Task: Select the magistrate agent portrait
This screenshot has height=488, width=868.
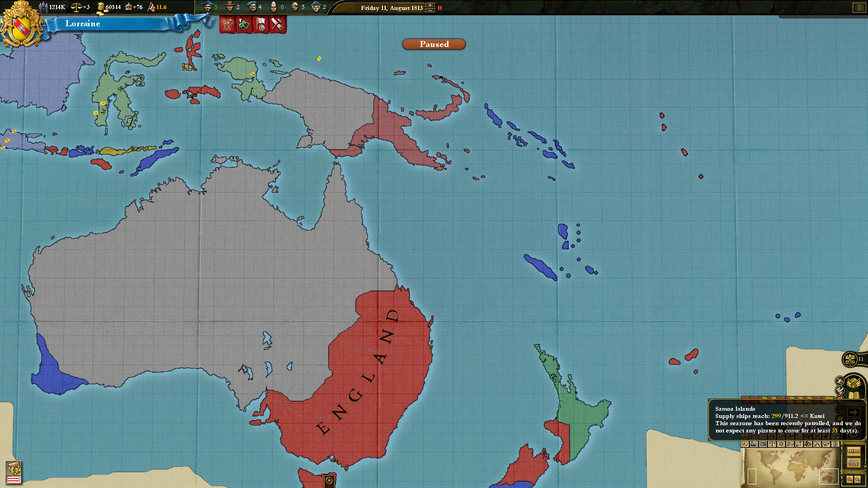Action: (316, 6)
